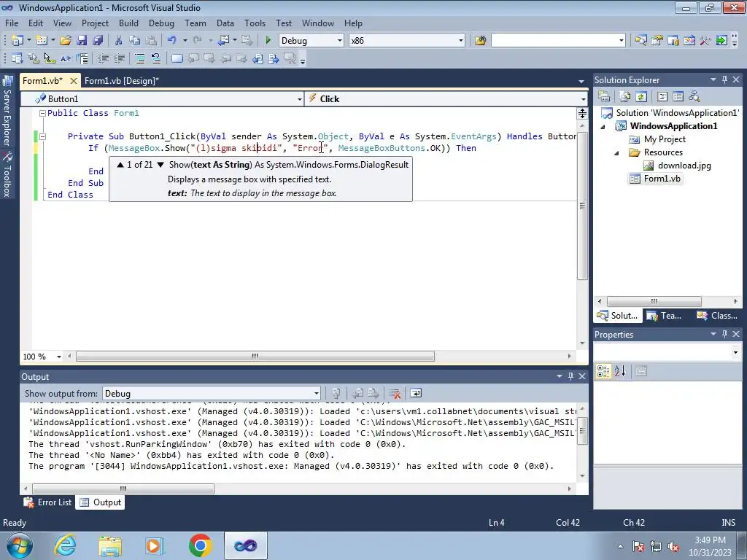747x560 pixels.
Task: Start debugging with green play icon
Action: 268,41
